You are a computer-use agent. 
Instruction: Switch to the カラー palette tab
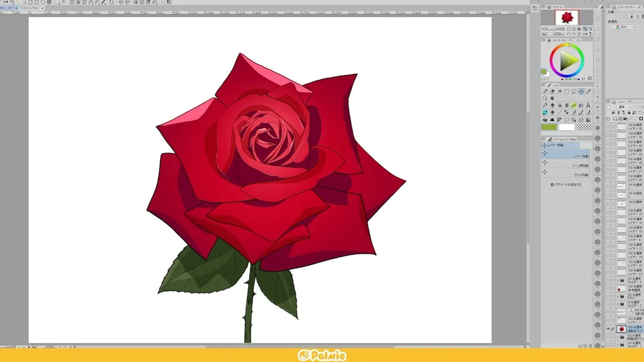coord(559,40)
